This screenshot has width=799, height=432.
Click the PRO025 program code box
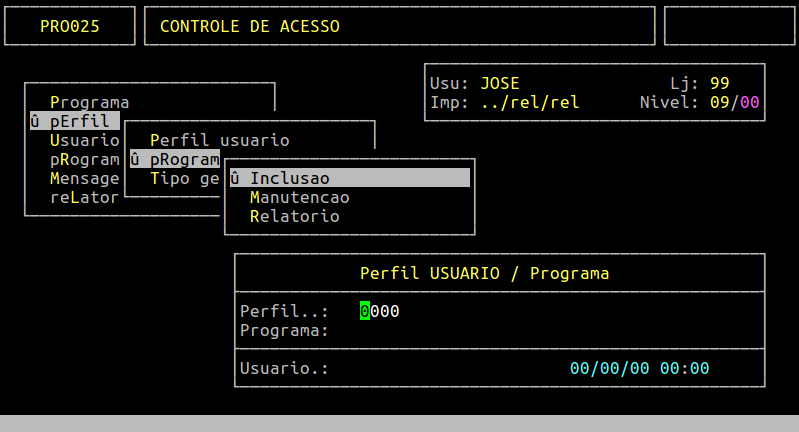click(69, 26)
